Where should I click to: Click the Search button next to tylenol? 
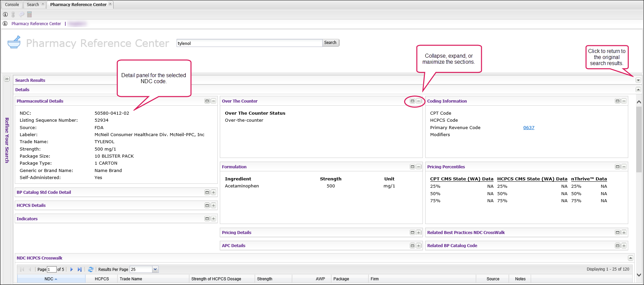pyautogui.click(x=330, y=43)
